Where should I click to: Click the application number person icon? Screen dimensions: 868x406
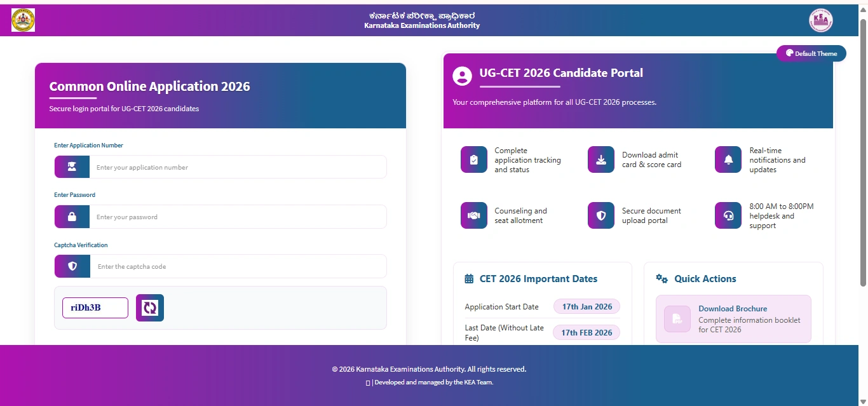coord(72,166)
